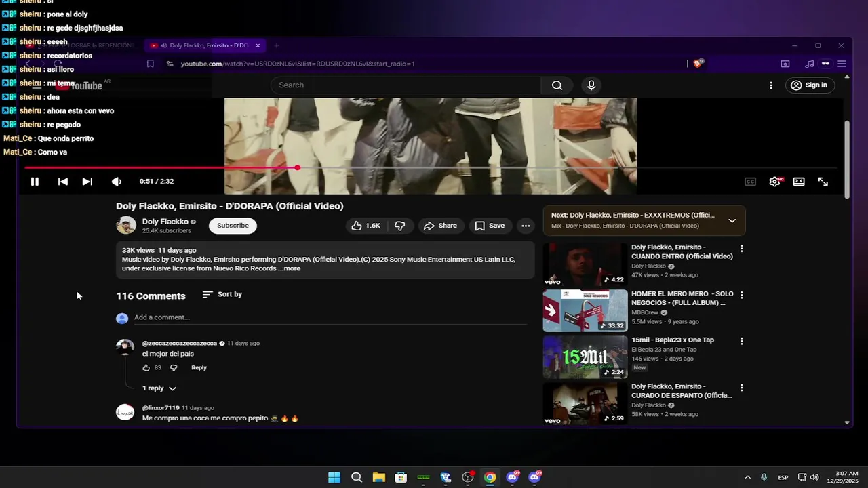Open OBS Studio from the taskbar

(468, 477)
